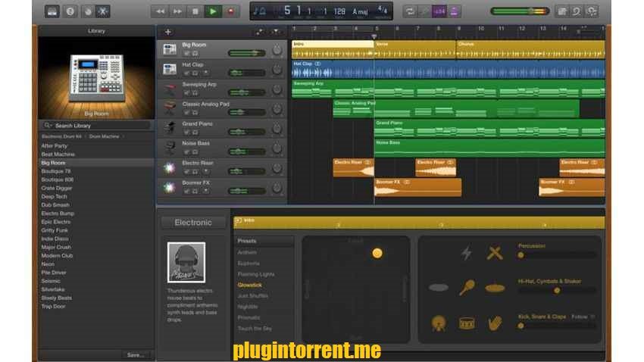Click the red Record button

pyautogui.click(x=230, y=11)
